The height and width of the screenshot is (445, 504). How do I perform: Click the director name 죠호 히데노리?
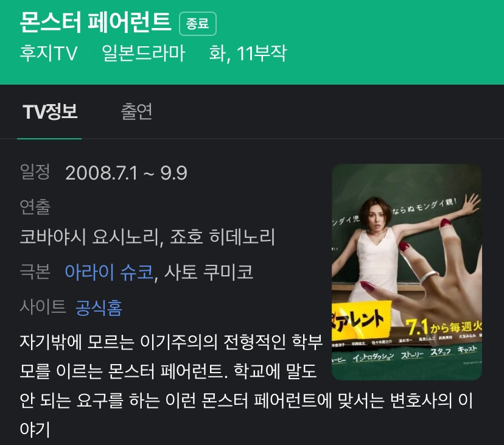coord(222,237)
